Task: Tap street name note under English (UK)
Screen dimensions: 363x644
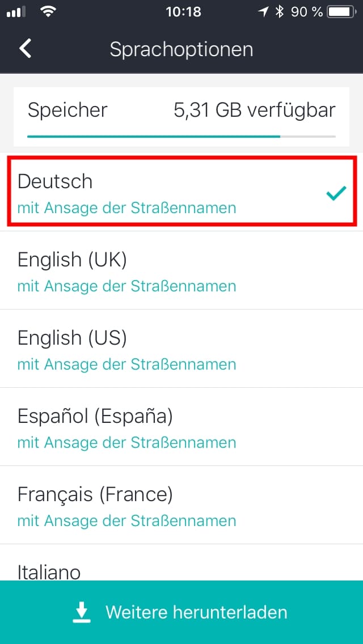Action: 126,286
